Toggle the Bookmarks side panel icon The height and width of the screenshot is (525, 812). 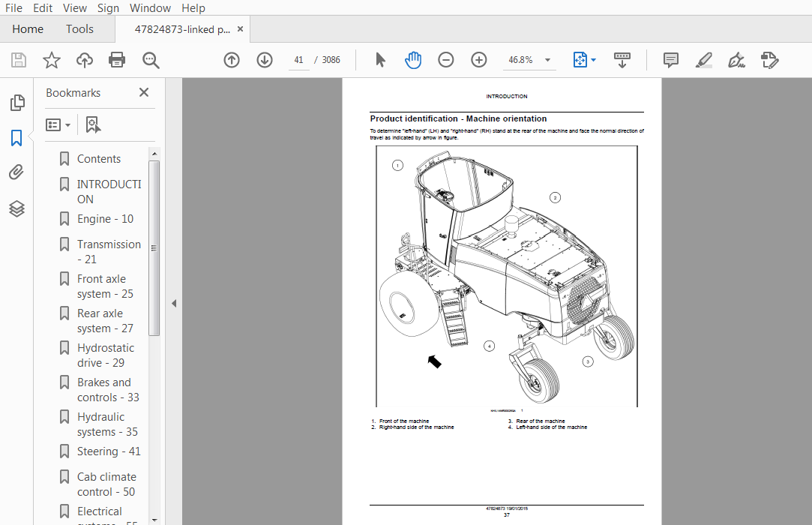click(x=16, y=138)
